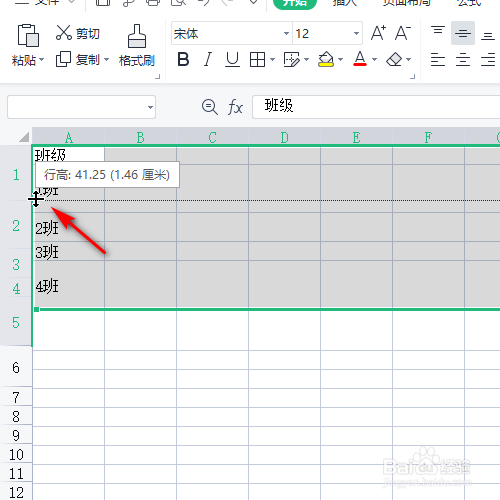500x500 pixels.
Task: Expand the fill color dropdown arrow
Action: [340, 60]
